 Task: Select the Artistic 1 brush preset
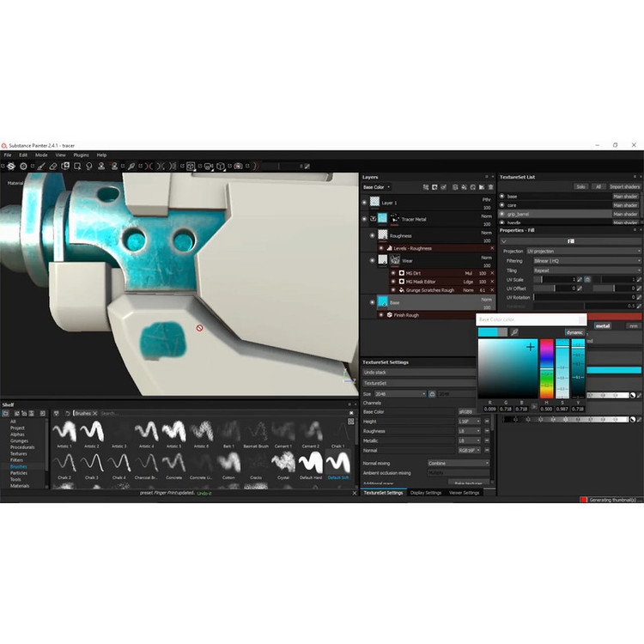pyautogui.click(x=64, y=431)
